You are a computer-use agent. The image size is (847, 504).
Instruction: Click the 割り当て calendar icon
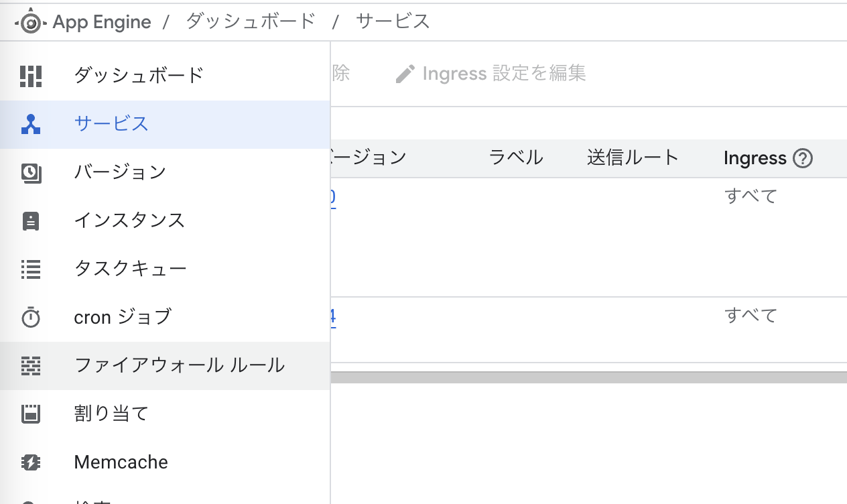(31, 414)
